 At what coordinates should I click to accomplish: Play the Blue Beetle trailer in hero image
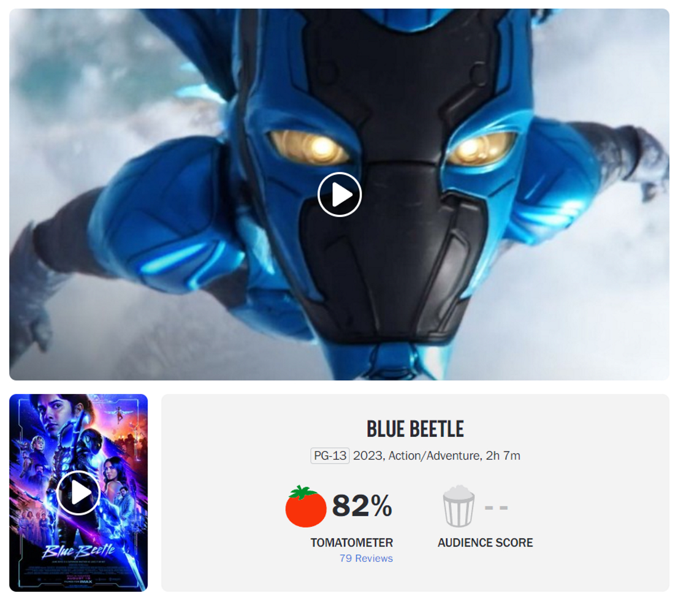[340, 194]
